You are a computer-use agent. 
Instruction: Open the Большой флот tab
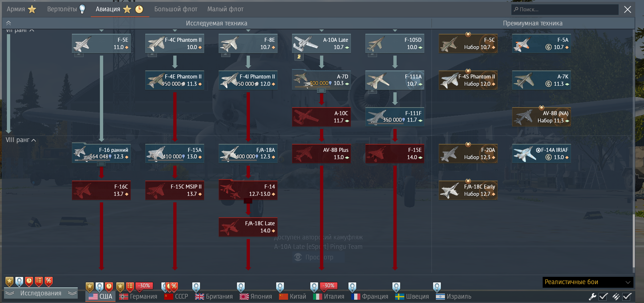pos(176,9)
